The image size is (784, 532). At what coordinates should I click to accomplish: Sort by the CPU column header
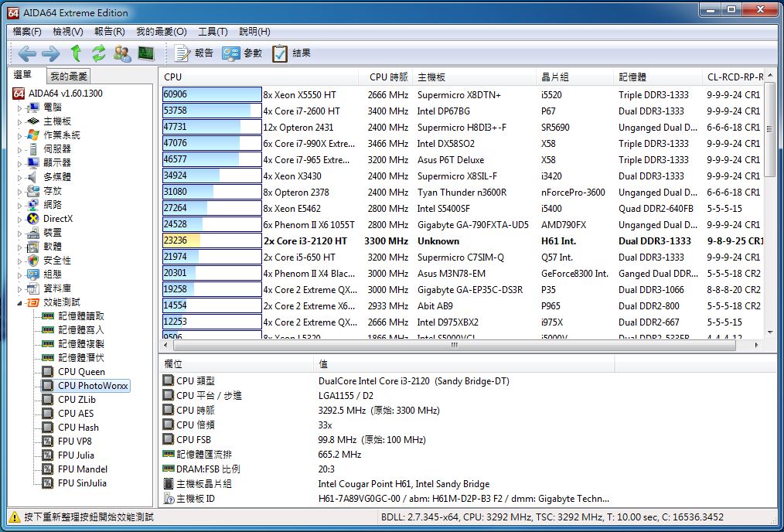259,77
